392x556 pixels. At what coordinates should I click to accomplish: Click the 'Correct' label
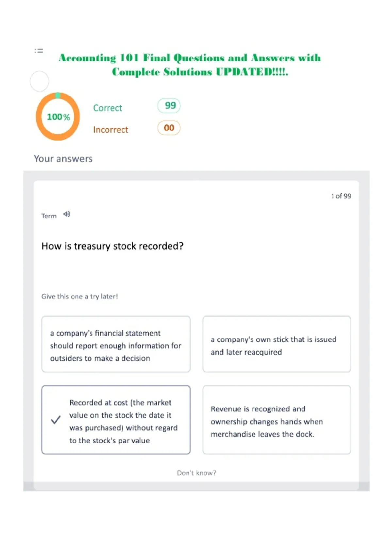click(107, 108)
